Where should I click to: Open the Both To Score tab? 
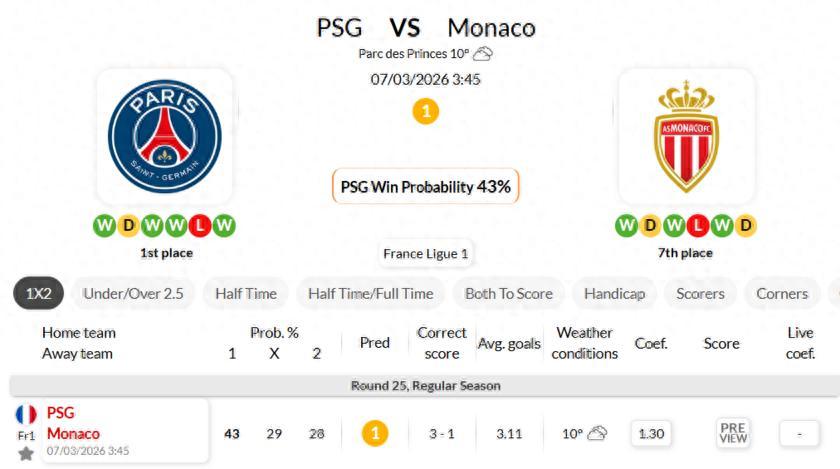tap(509, 294)
